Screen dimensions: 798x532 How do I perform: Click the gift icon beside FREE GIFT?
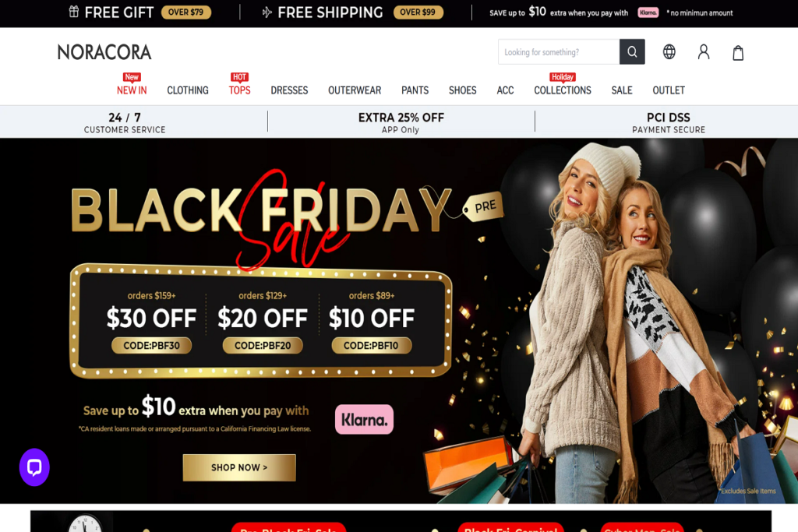point(74,12)
